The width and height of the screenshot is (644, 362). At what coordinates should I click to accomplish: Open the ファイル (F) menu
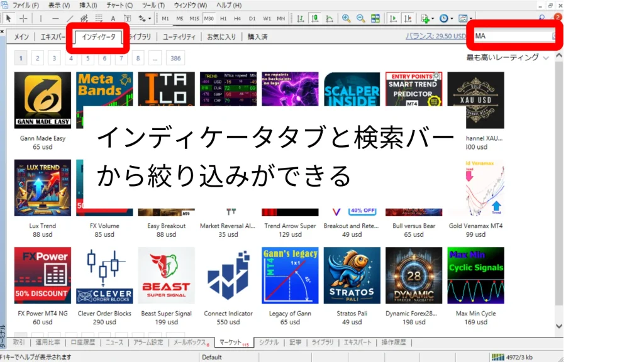25,5
